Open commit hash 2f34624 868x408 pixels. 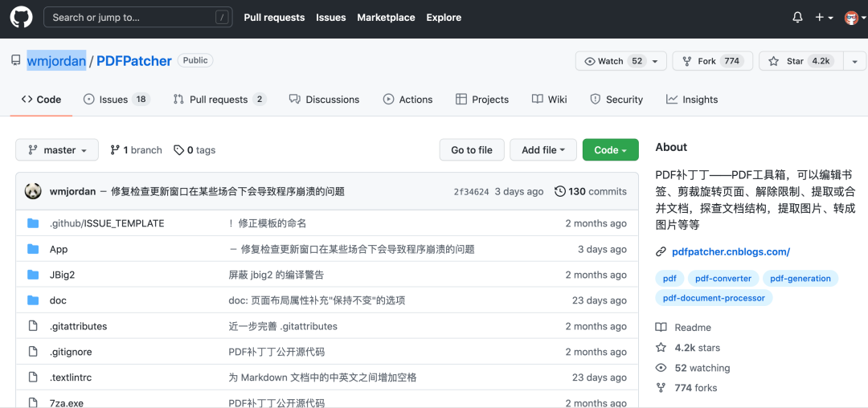pos(471,192)
